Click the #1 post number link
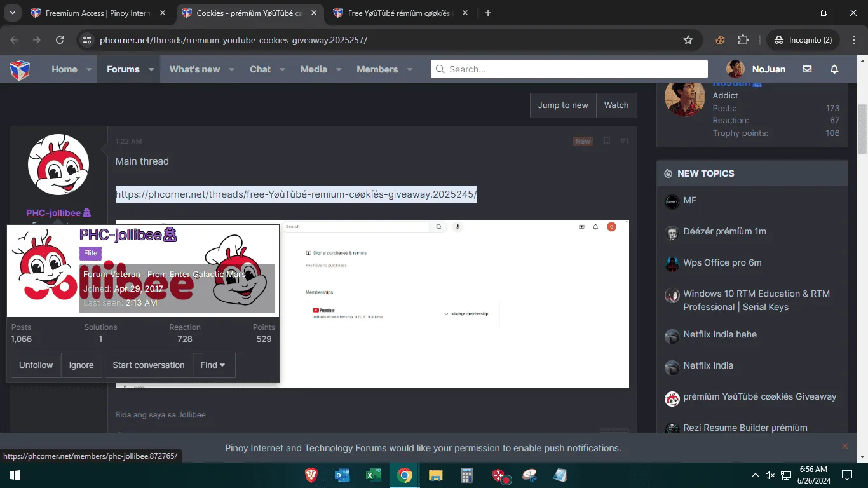This screenshot has width=868, height=488. 625,141
